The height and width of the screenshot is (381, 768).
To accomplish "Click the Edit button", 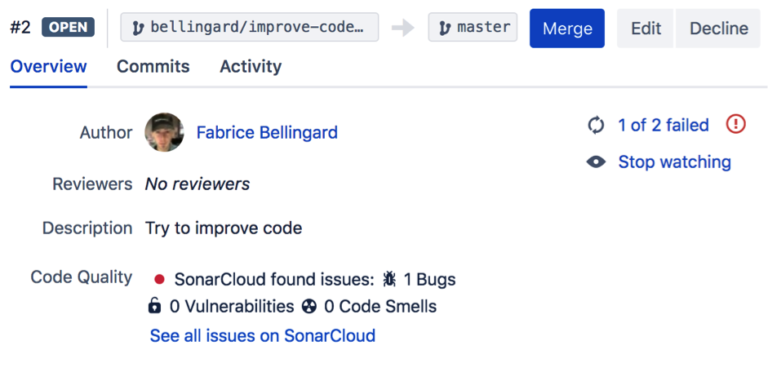I will [646, 28].
